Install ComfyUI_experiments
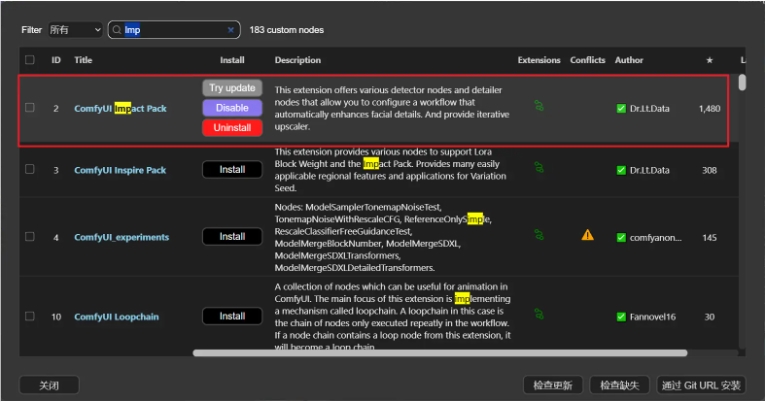 click(x=232, y=237)
